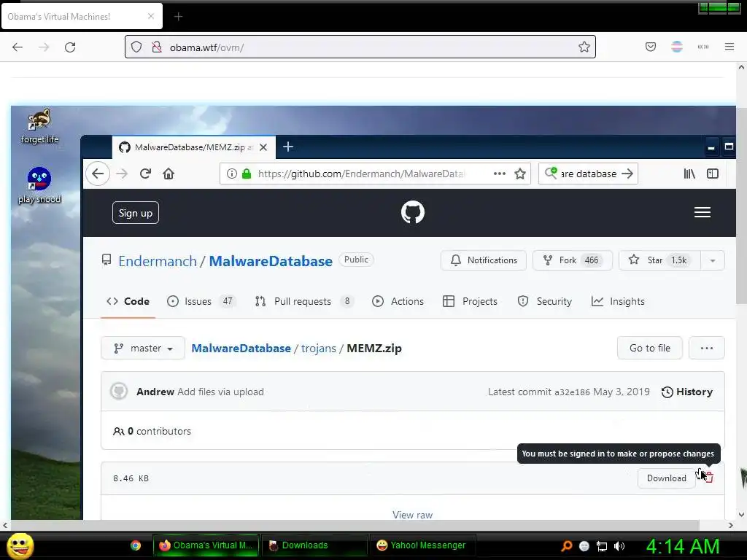
Task: Open the library icon in inner browser
Action: tap(689, 174)
